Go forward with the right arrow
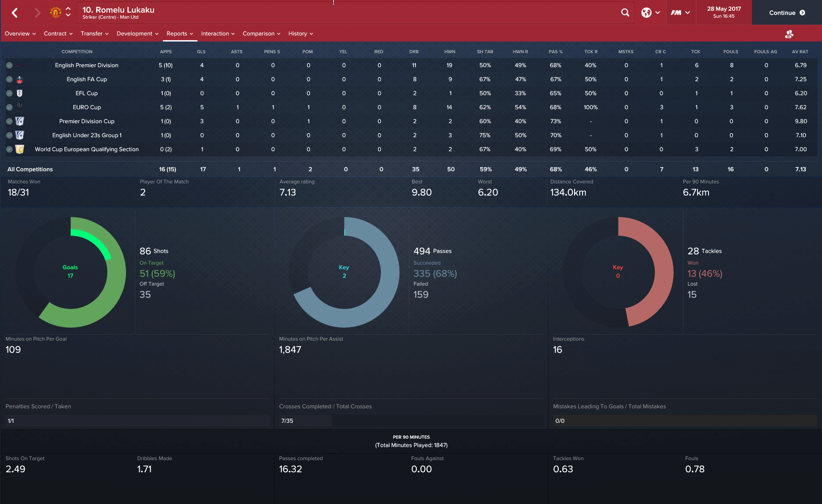822x504 pixels. pos(37,13)
